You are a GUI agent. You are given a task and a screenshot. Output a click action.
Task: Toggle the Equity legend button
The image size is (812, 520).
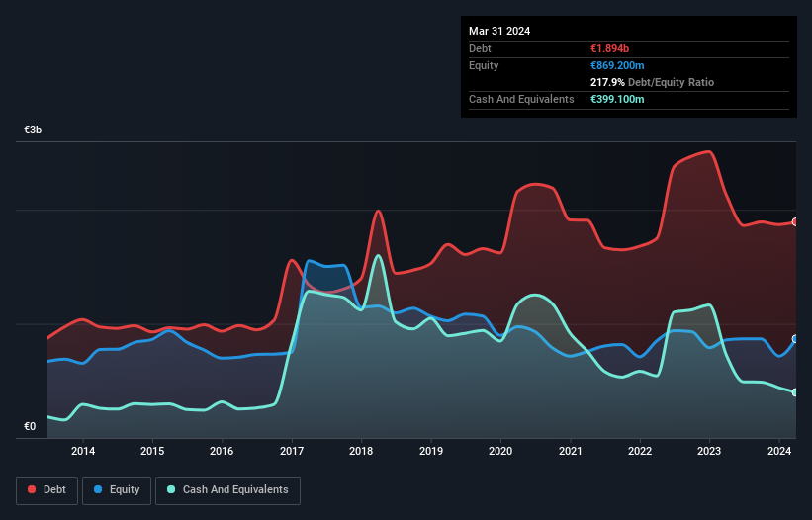pyautogui.click(x=117, y=490)
